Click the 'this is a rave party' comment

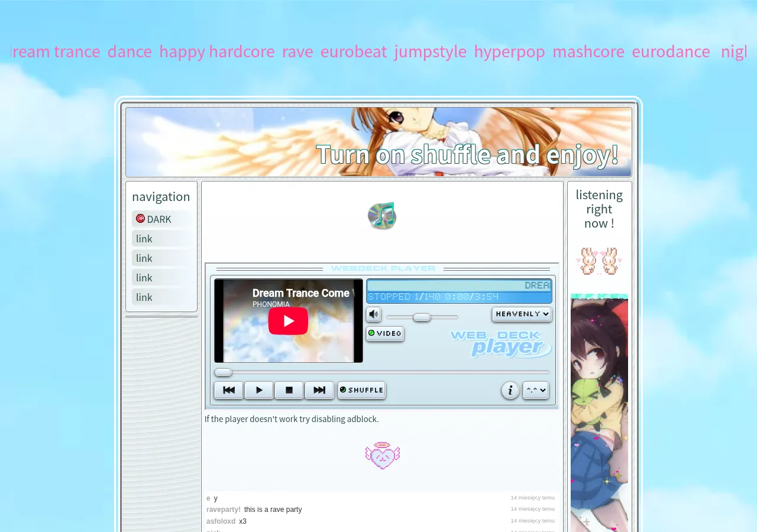(273, 510)
